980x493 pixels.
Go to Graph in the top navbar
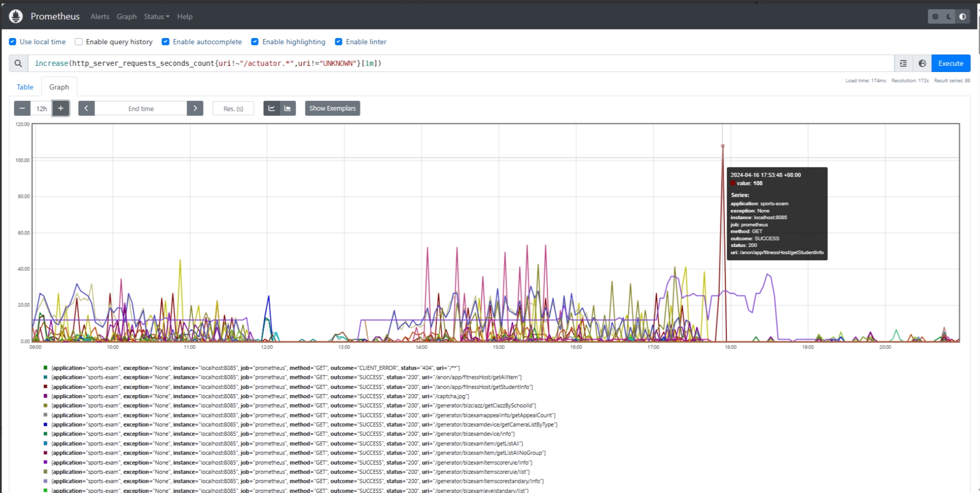click(x=127, y=17)
